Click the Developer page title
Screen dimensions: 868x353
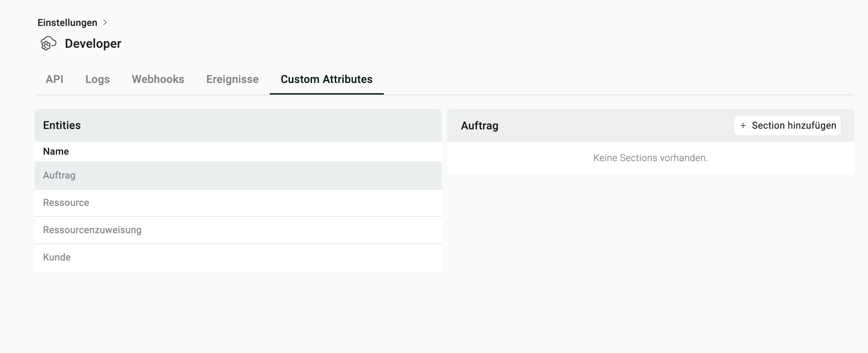(93, 44)
